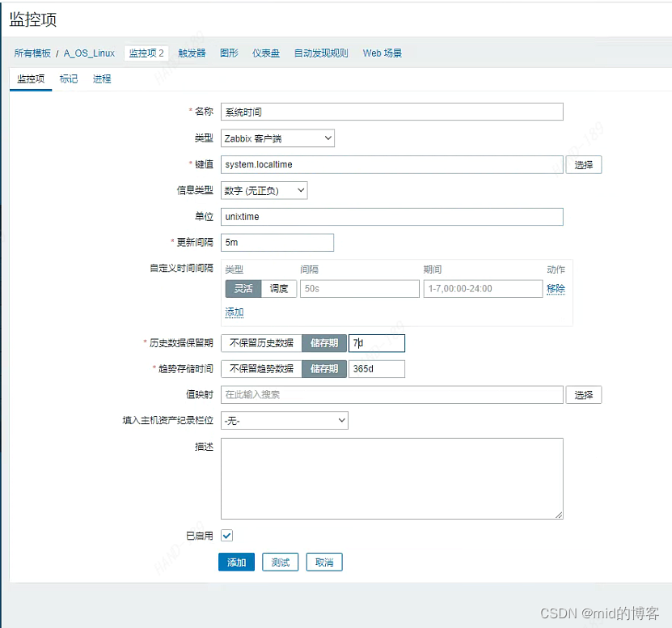
Task: Click the 间隔 field with 50s placeholder
Action: click(360, 289)
